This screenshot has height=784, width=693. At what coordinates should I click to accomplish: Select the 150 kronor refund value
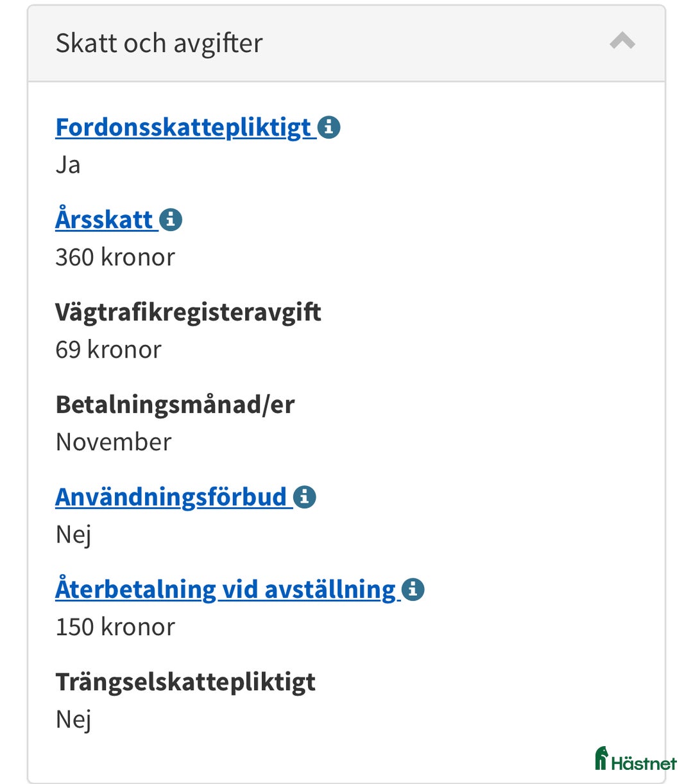(115, 627)
